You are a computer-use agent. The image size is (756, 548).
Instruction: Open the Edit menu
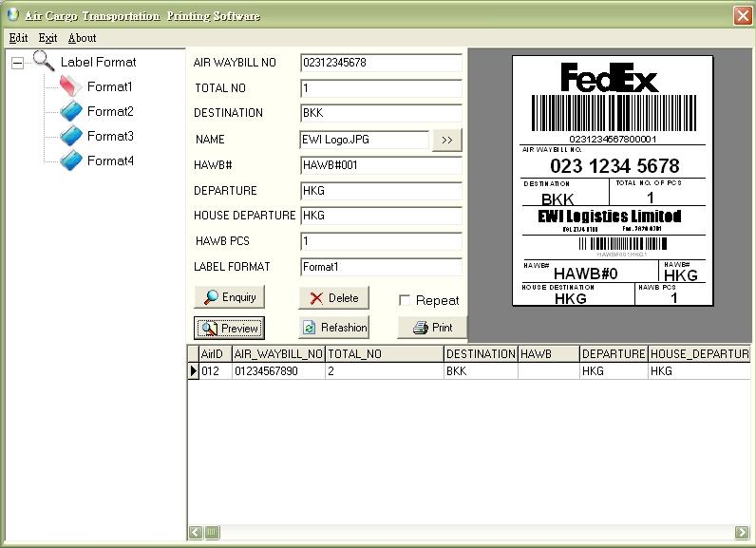coord(18,38)
